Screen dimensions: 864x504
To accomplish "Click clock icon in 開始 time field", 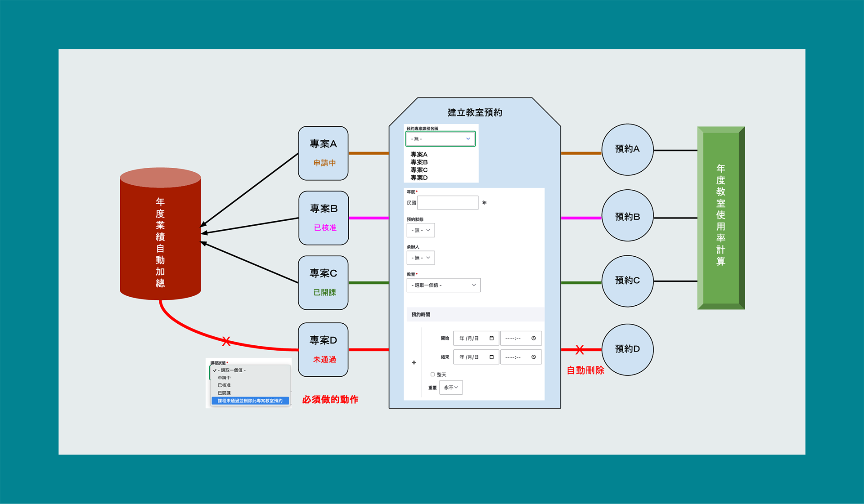I will coord(534,338).
